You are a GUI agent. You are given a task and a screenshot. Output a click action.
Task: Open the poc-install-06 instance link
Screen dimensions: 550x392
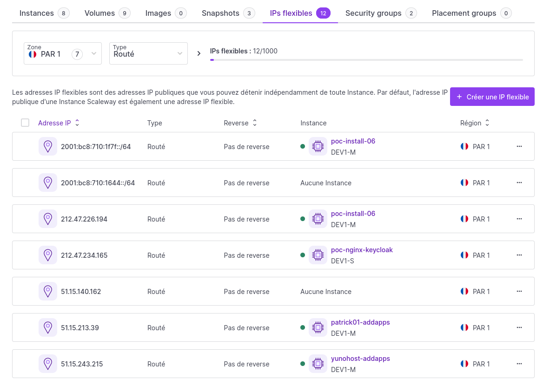353,141
